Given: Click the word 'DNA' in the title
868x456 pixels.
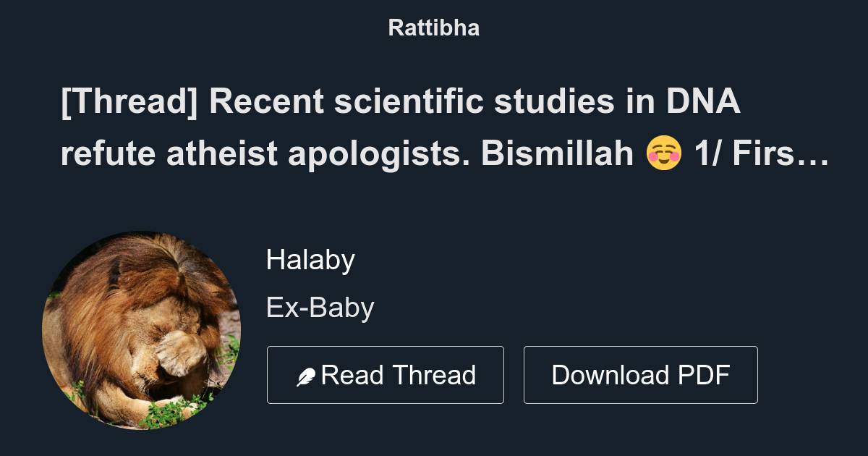Looking at the screenshot, I should click(x=702, y=101).
